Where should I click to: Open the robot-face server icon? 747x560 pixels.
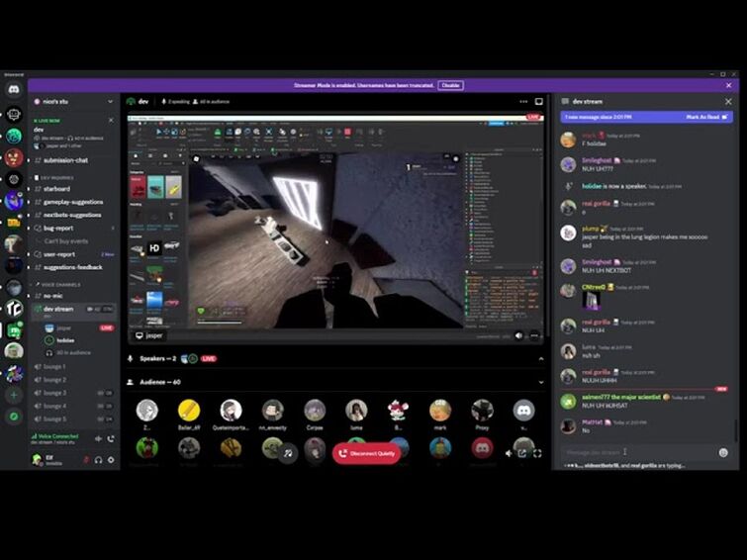[14, 115]
